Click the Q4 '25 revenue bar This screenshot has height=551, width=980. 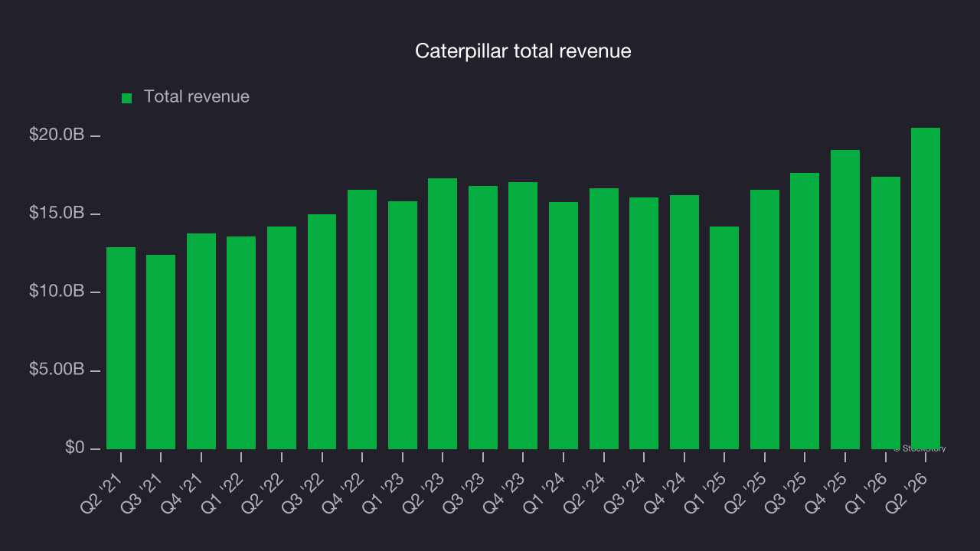click(x=845, y=300)
